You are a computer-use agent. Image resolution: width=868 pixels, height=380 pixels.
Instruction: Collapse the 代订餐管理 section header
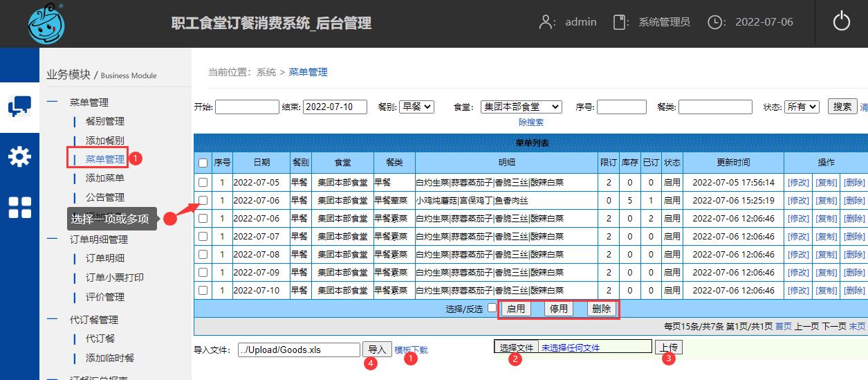94,320
